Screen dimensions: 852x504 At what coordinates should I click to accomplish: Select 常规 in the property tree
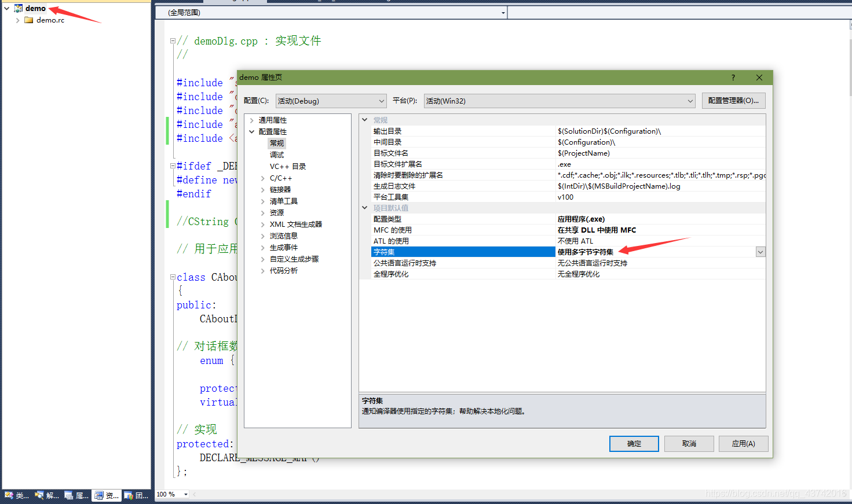tap(277, 143)
